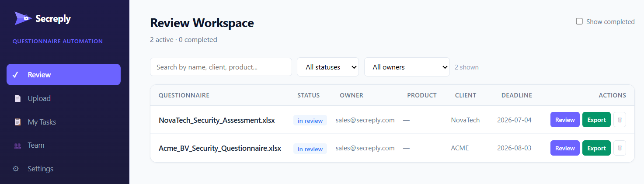Click the 2026-08-03 deadline
This screenshot has width=644, height=184.
[x=514, y=148]
